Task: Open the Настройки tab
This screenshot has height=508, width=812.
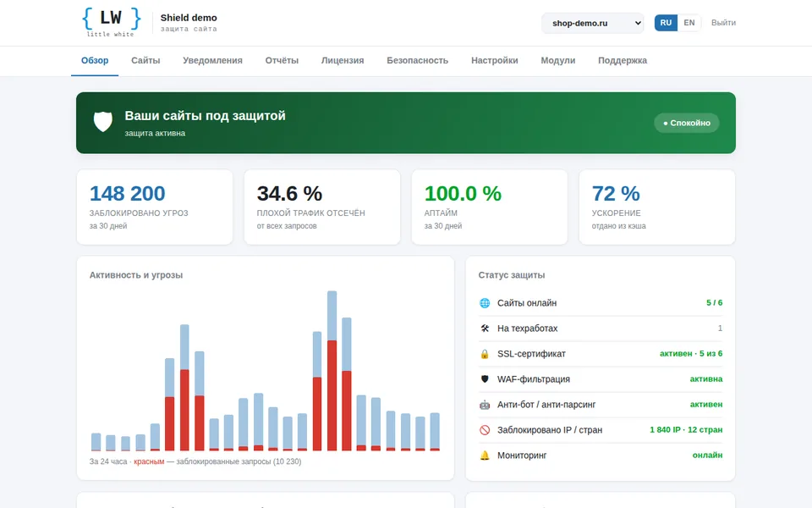Action: pos(495,61)
